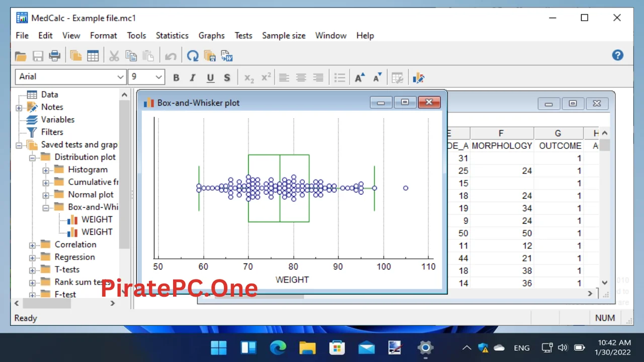Click the save graph with diskette icon
Image resolution: width=644 pixels, height=362 pixels.
(210, 56)
